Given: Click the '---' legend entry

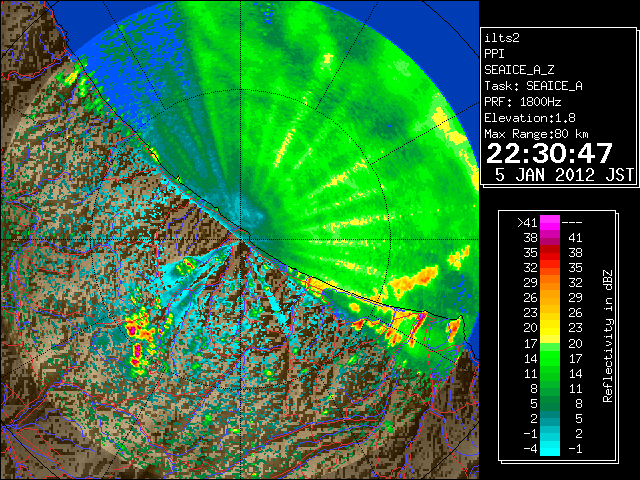Looking at the screenshot, I should (572, 222).
